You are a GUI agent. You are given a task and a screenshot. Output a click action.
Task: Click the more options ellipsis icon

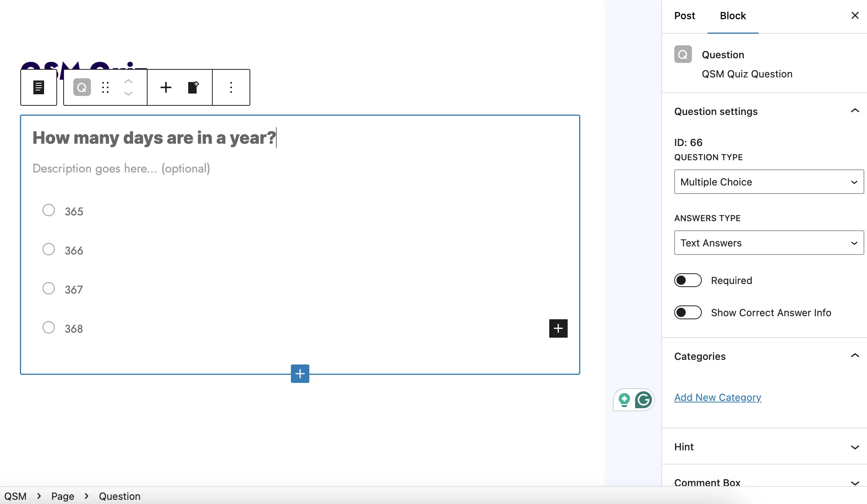(230, 87)
